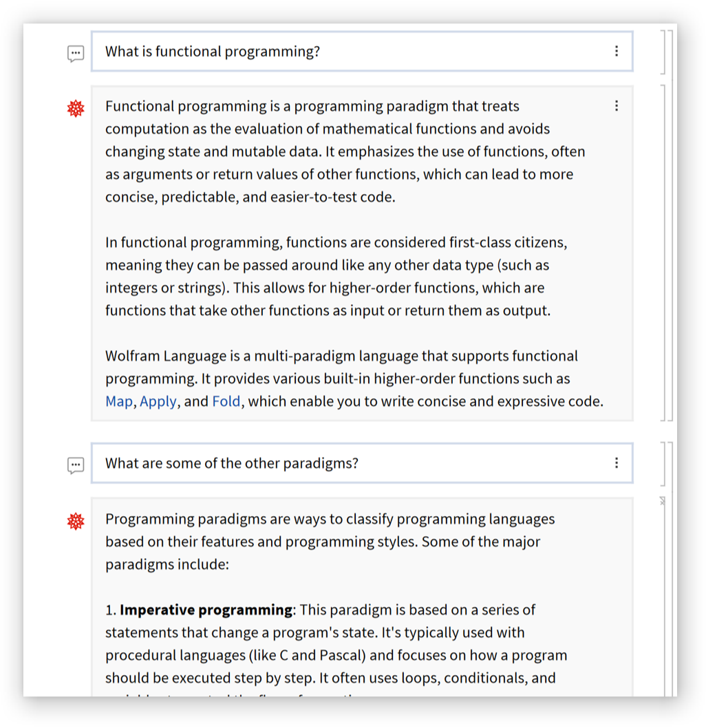Select the outer group bracket of the first chat exchange

[670, 227]
